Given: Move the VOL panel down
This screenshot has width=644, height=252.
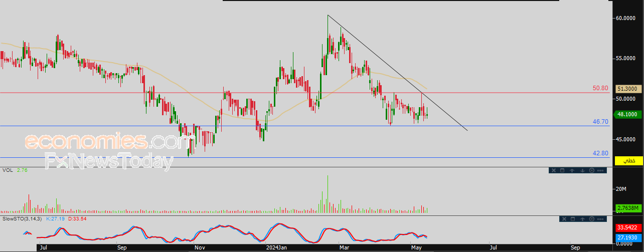Looking at the screenshot, I should 582,170.
